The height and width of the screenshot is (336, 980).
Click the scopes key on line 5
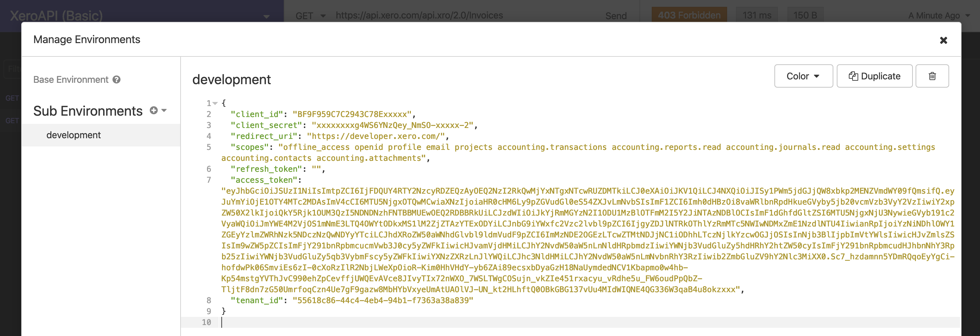(249, 147)
